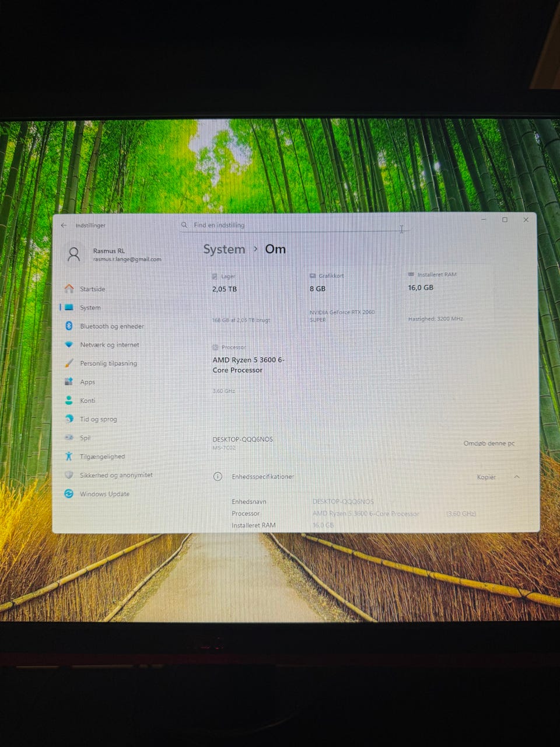Click the search magnifier icon

click(x=184, y=225)
